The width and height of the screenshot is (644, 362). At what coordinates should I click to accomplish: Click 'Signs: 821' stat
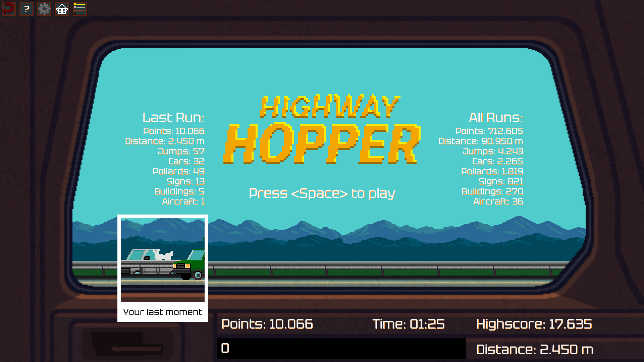click(x=501, y=181)
